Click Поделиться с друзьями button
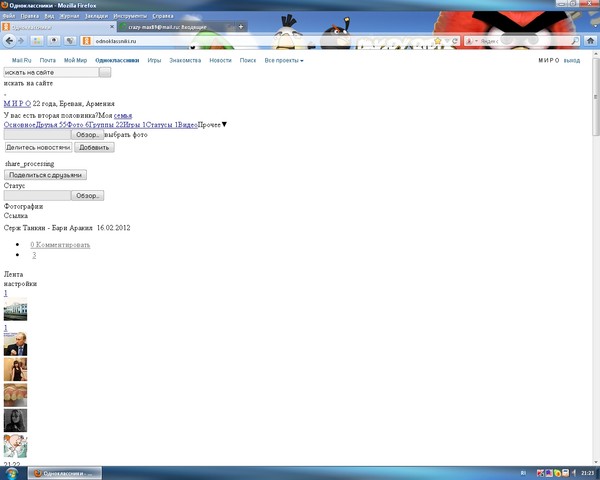Image resolution: width=600 pixels, height=480 pixels. point(45,175)
